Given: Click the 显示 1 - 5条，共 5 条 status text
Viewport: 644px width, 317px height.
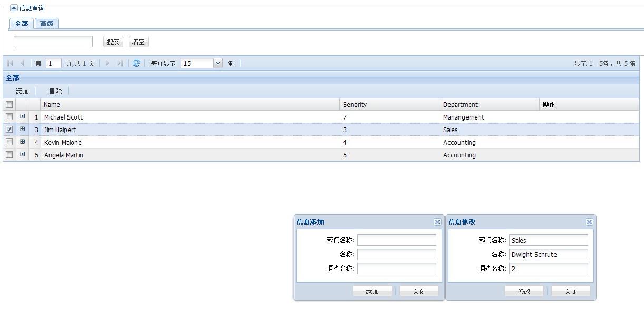Looking at the screenshot, I should click(x=605, y=63).
